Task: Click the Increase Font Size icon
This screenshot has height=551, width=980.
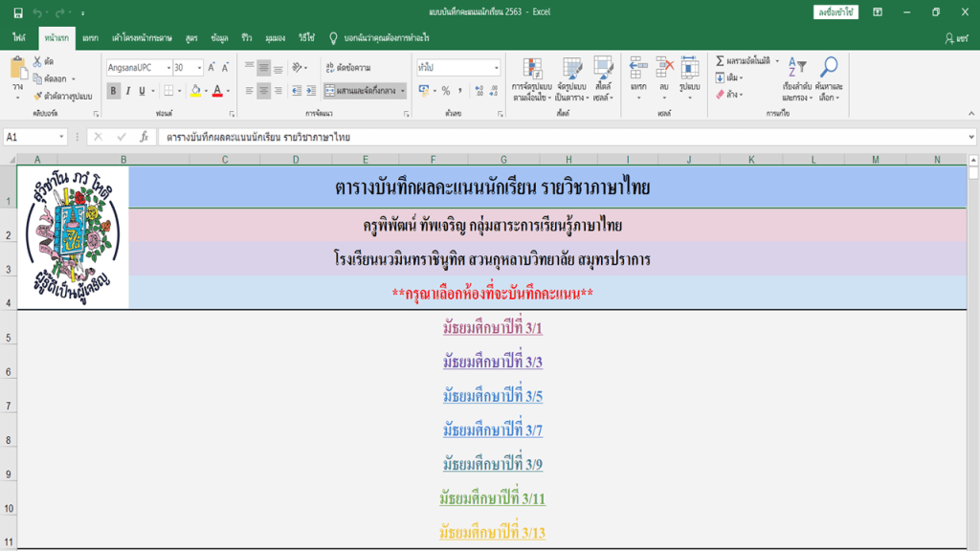Action: tap(212, 68)
